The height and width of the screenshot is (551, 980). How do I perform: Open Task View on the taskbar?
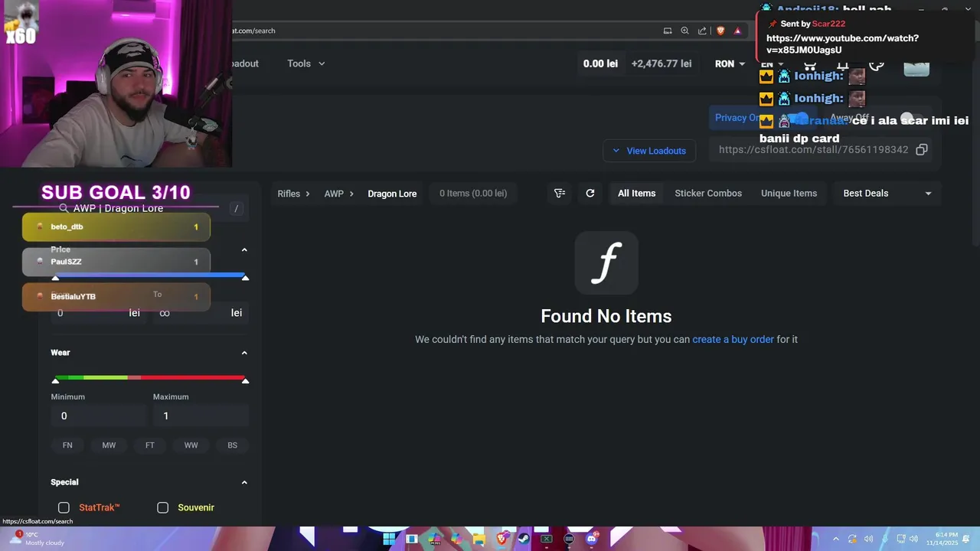[412, 539]
